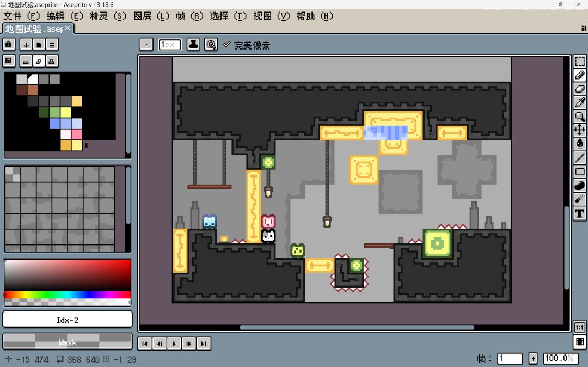Open the palette presets page button
This screenshot has height=367, width=588.
pyautogui.click(x=39, y=45)
